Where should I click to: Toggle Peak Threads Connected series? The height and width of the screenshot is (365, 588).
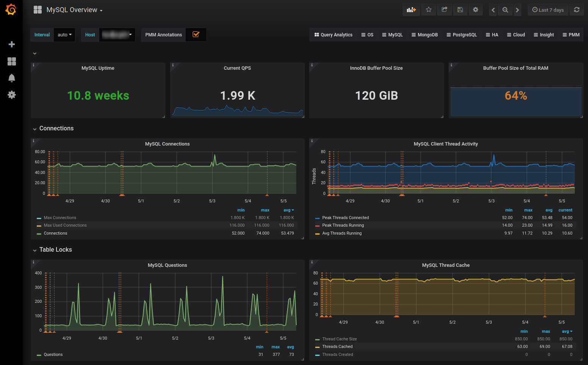346,218
